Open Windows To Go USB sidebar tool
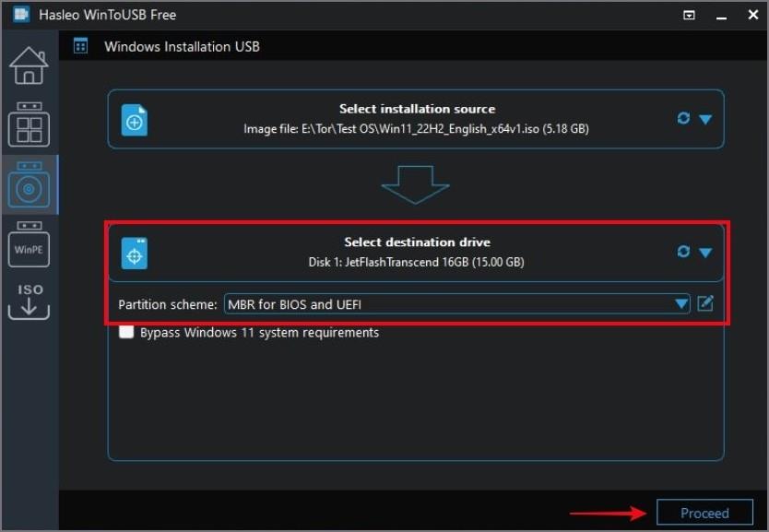 29,124
